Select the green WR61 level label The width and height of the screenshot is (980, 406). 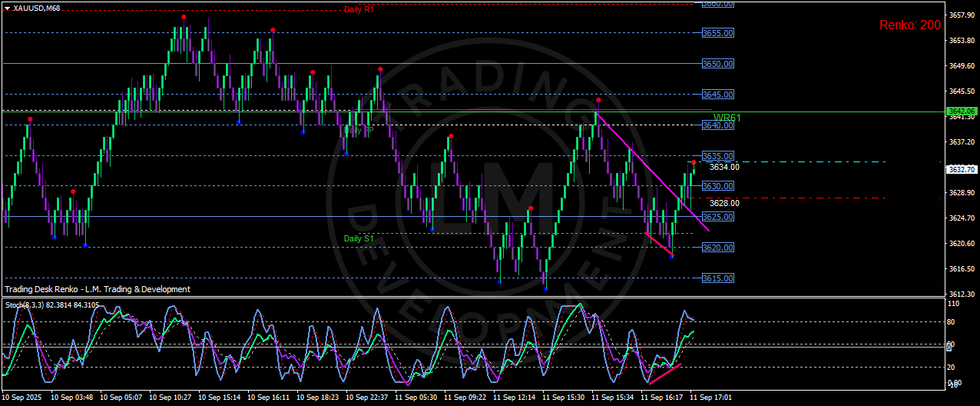pos(727,118)
